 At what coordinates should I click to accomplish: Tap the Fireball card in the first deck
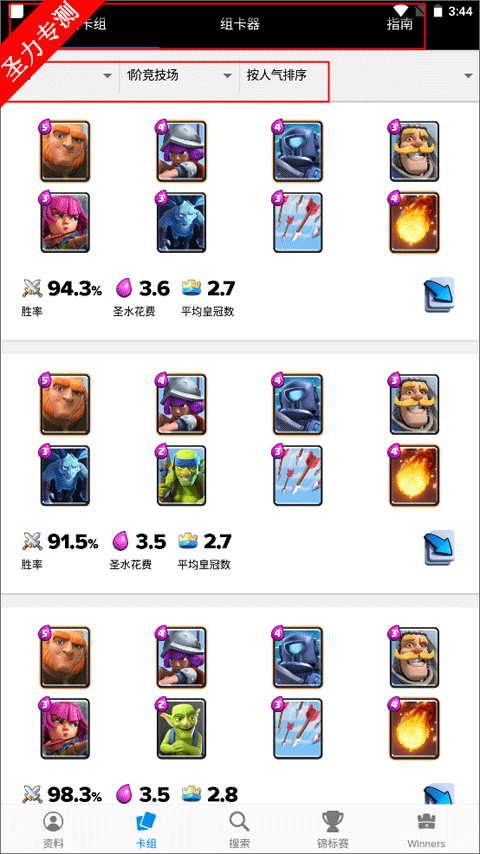pos(414,222)
